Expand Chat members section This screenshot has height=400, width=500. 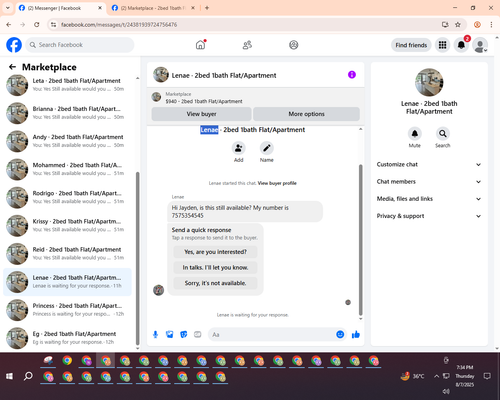[429, 182]
